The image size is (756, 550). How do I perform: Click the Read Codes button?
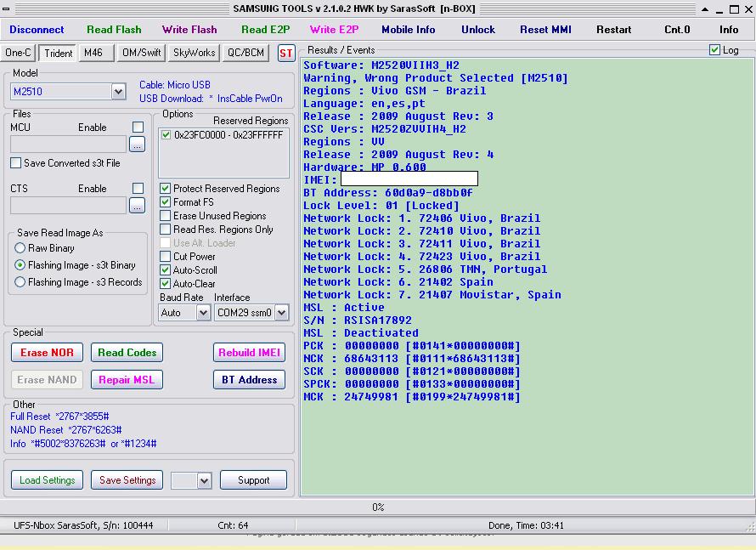(127, 353)
